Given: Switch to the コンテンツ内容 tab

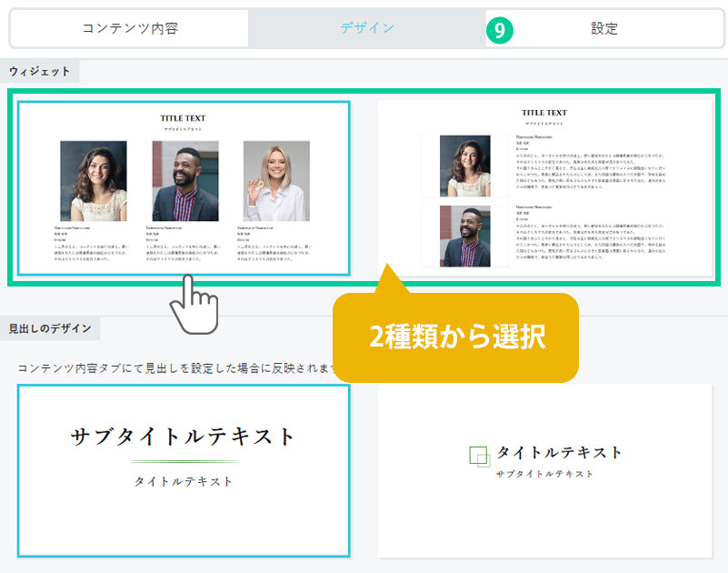Looking at the screenshot, I should (x=129, y=28).
